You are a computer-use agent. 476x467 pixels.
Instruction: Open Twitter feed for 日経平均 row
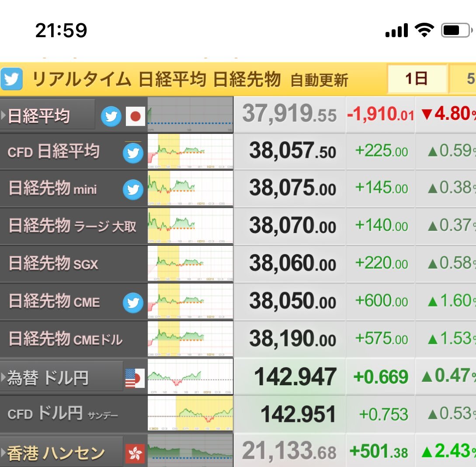point(111,116)
